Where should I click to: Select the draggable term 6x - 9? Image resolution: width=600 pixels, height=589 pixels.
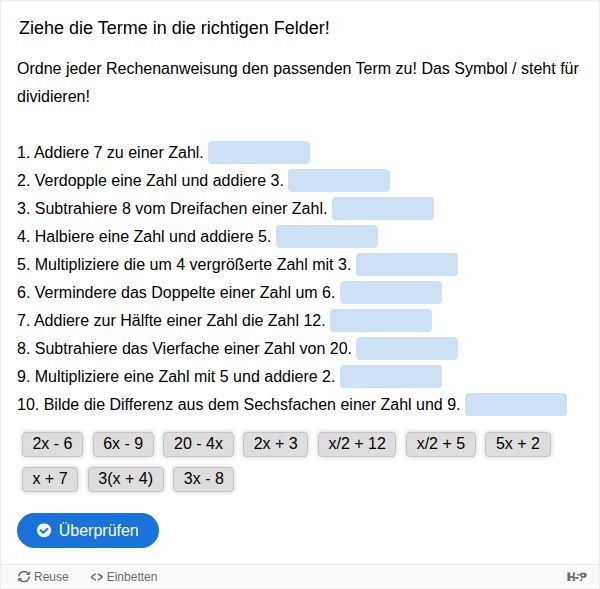pos(123,444)
